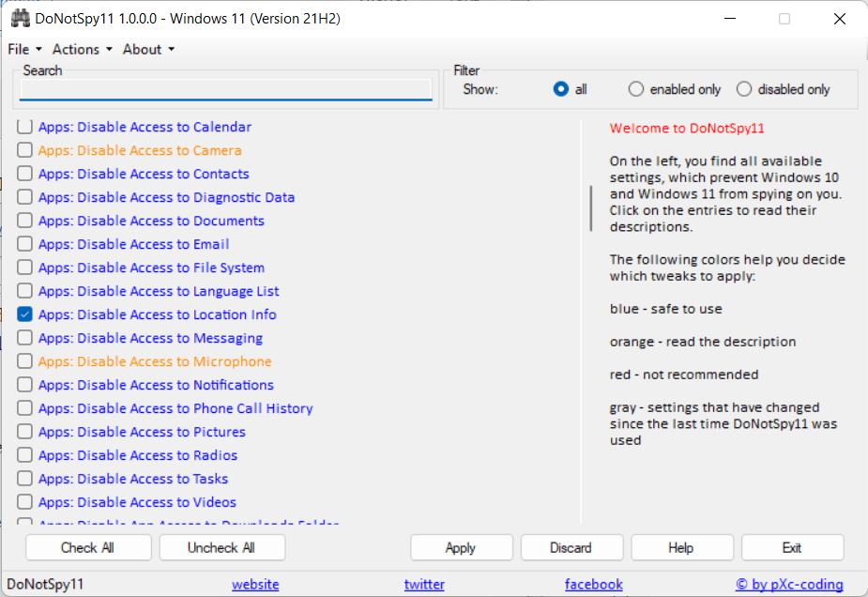Screen dimensions: 868x597
Task: Select Apps: Disable Access to Phone Call History entry
Action: tap(175, 408)
